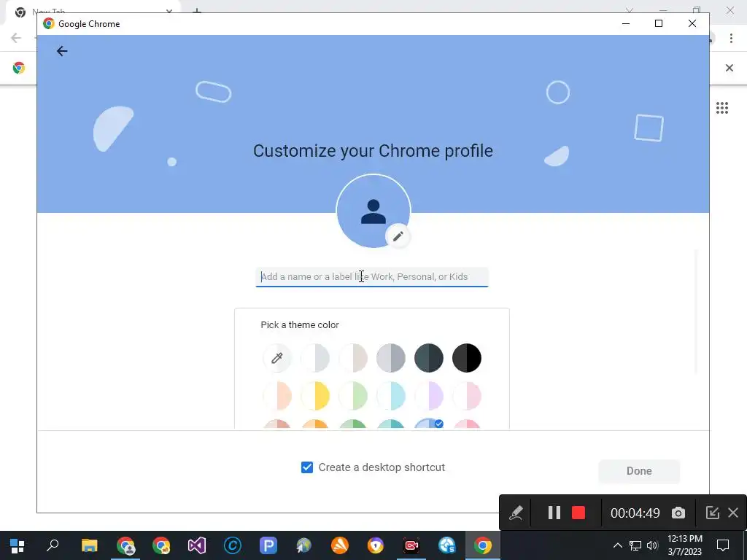Select the yellow theme color
This screenshot has height=560, width=747.
coord(315,396)
